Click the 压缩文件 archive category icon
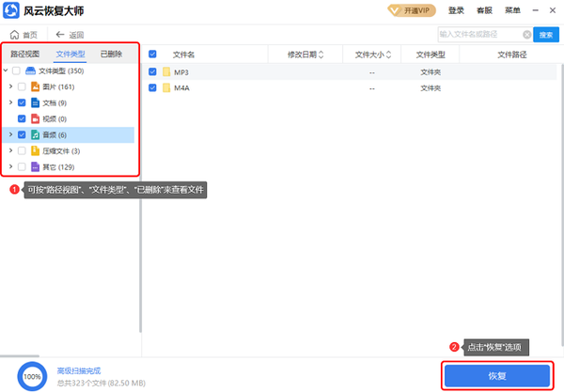Screen dimensions: 564x392 point(35,150)
